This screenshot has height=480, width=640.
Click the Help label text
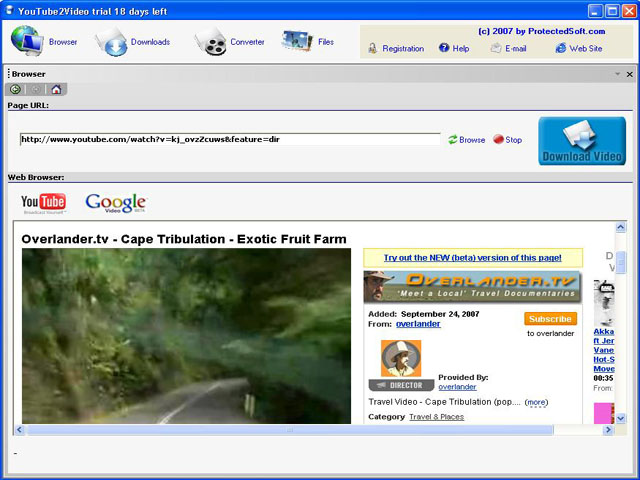tap(461, 49)
